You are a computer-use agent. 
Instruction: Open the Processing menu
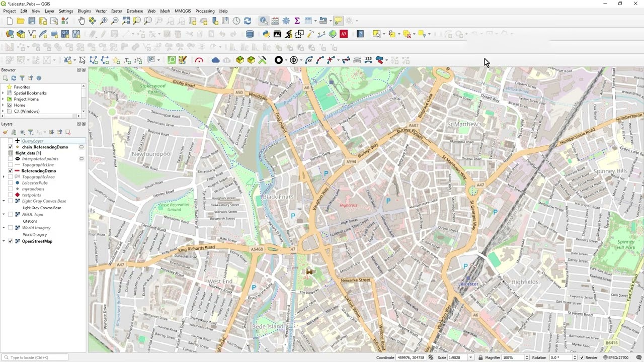pyautogui.click(x=205, y=11)
